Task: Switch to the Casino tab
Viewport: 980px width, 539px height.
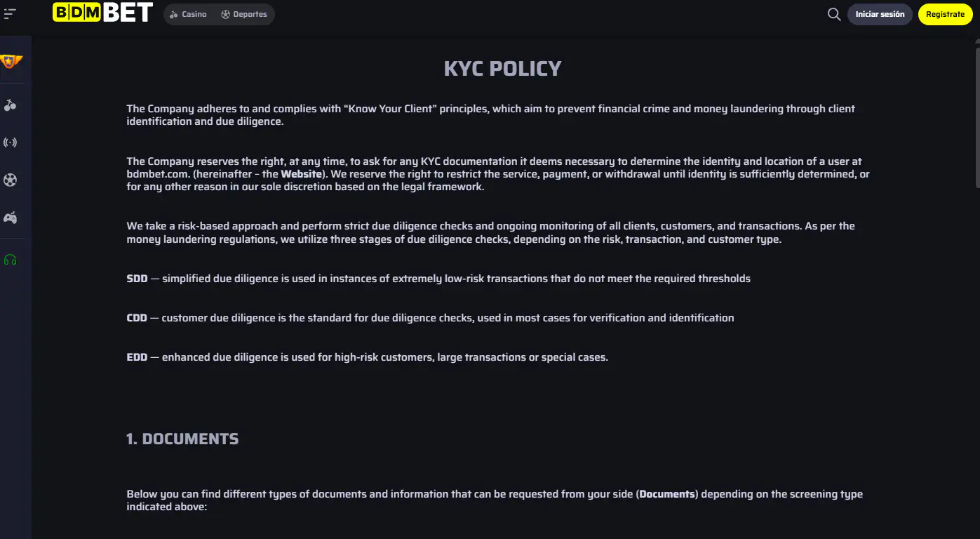Action: 188,14
